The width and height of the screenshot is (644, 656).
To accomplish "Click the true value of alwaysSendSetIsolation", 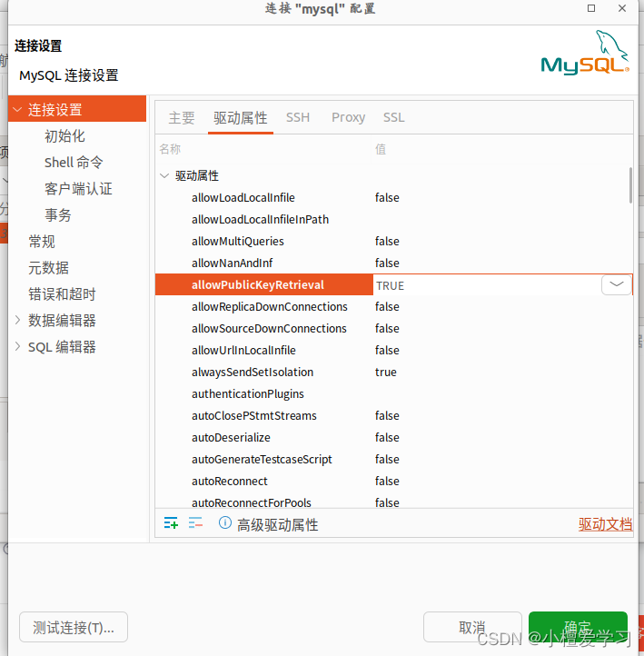I will point(385,372).
